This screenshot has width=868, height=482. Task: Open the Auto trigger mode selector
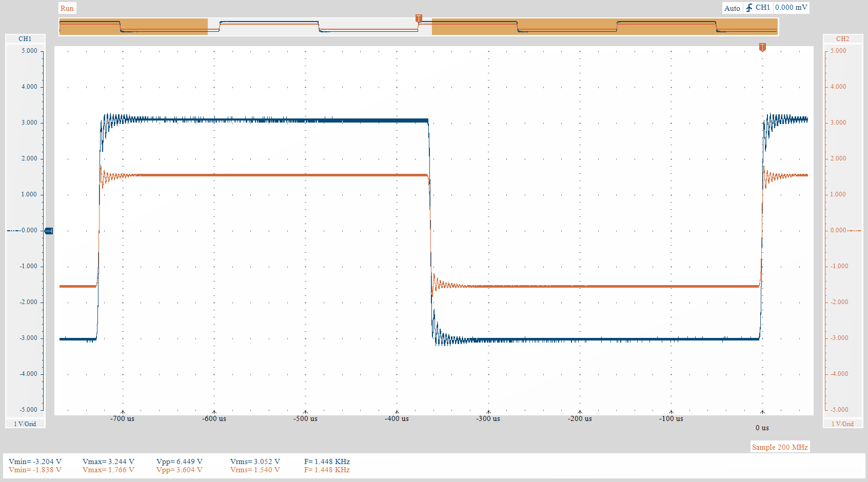(732, 8)
